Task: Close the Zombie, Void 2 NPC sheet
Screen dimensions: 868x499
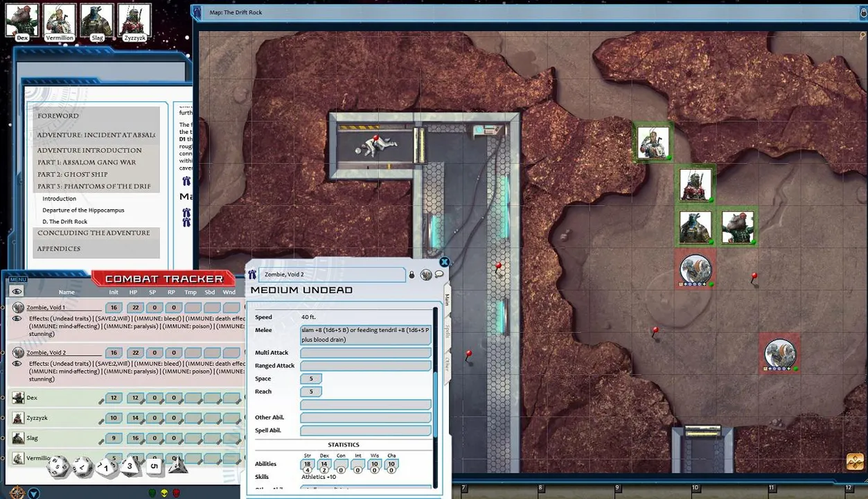Action: [445, 262]
